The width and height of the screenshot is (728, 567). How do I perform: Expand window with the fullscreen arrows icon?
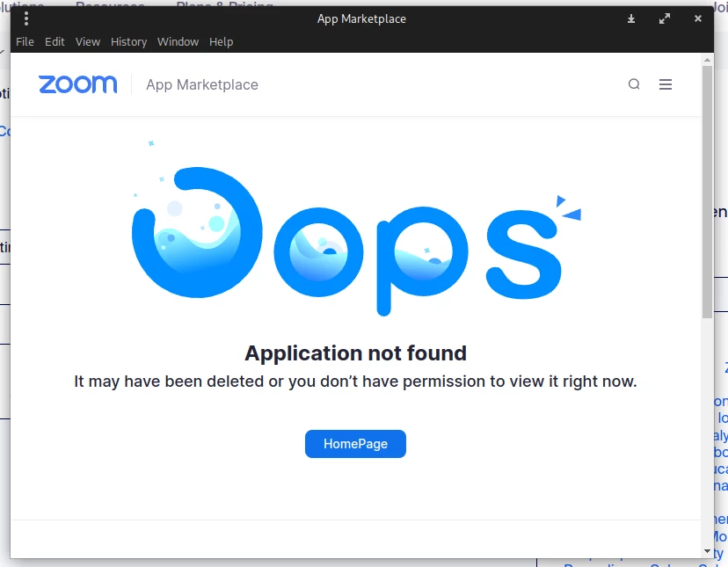point(665,18)
